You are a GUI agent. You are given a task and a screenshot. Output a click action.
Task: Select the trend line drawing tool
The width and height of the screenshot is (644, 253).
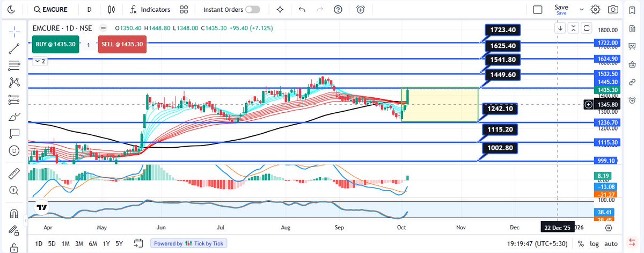coord(14,49)
